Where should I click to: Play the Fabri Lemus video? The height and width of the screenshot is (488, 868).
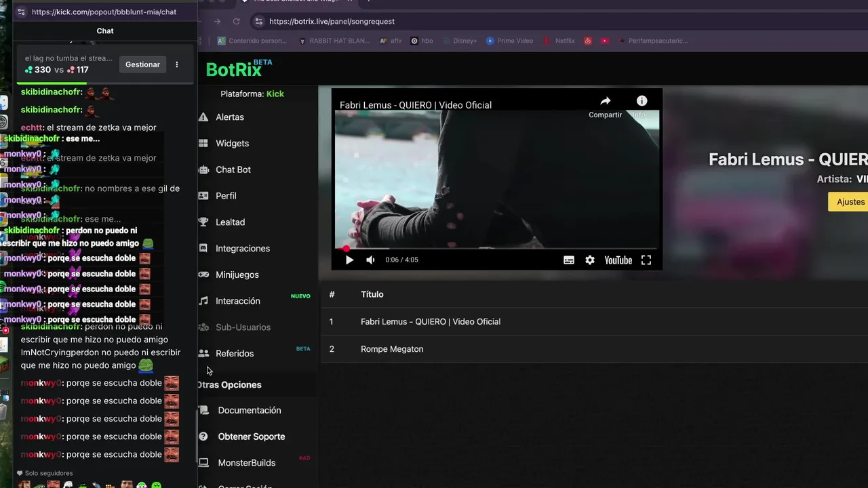[349, 260]
